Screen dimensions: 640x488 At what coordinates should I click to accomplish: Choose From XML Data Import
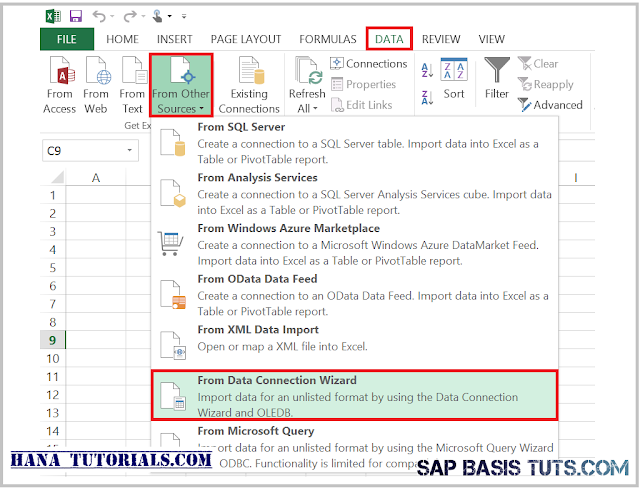[354, 345]
